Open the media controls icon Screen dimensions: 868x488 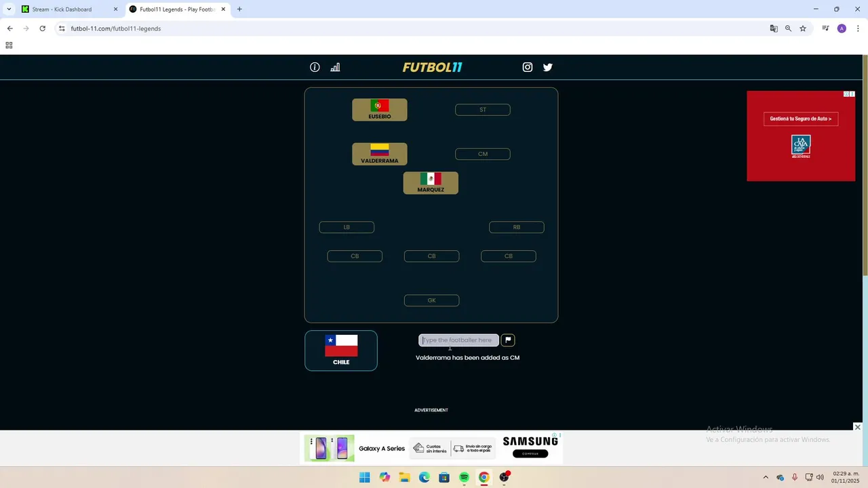[825, 28]
